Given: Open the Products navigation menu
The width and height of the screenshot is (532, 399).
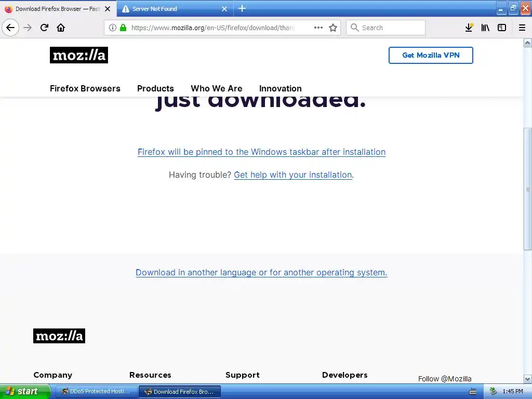Looking at the screenshot, I should (155, 88).
